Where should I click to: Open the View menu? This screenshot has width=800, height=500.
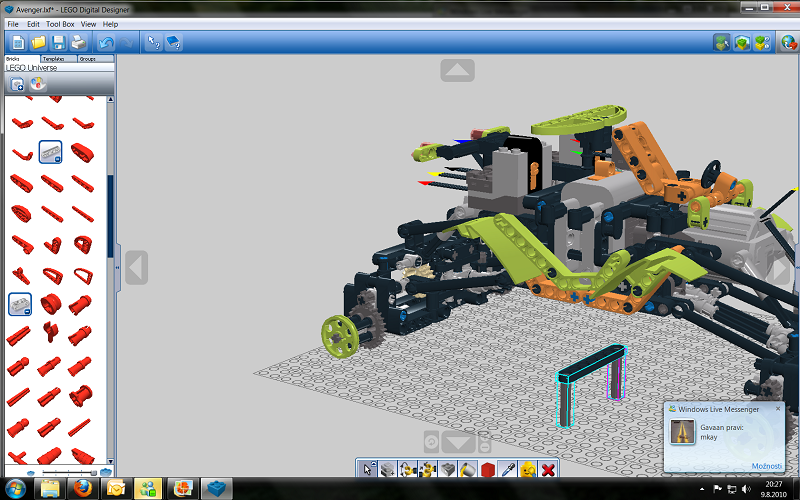pos(88,24)
